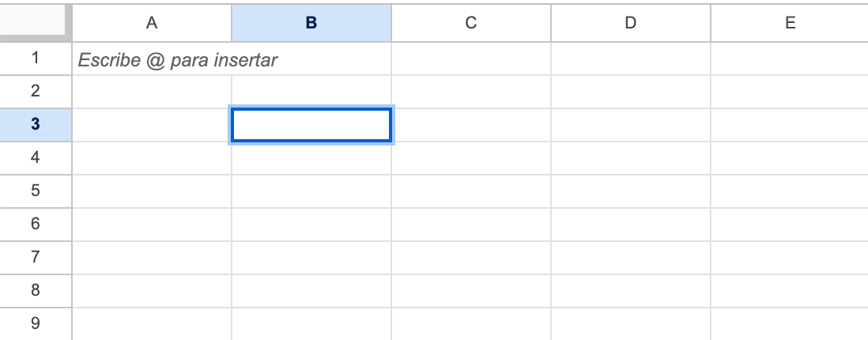
Task: Select row 1 header
Action: [x=36, y=59]
